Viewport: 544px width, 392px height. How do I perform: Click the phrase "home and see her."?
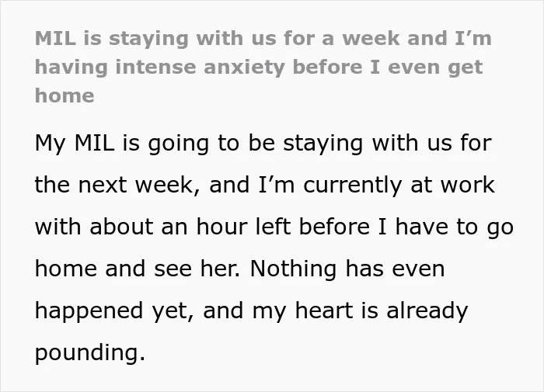[x=138, y=269]
